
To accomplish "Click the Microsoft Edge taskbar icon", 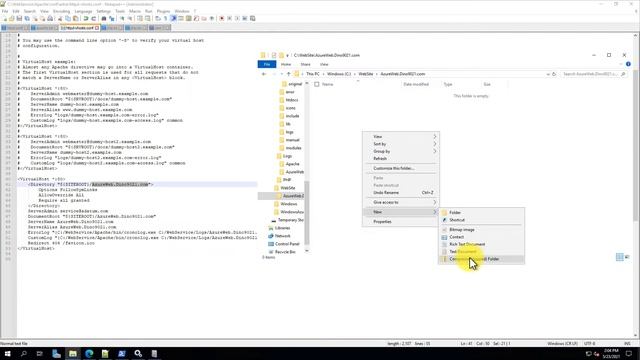I will (89, 353).
